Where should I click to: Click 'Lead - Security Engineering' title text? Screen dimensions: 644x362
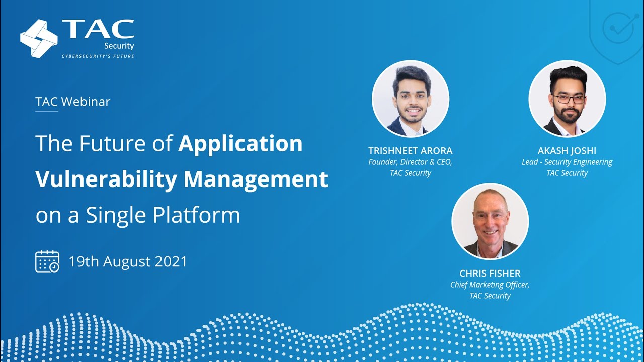coord(567,162)
